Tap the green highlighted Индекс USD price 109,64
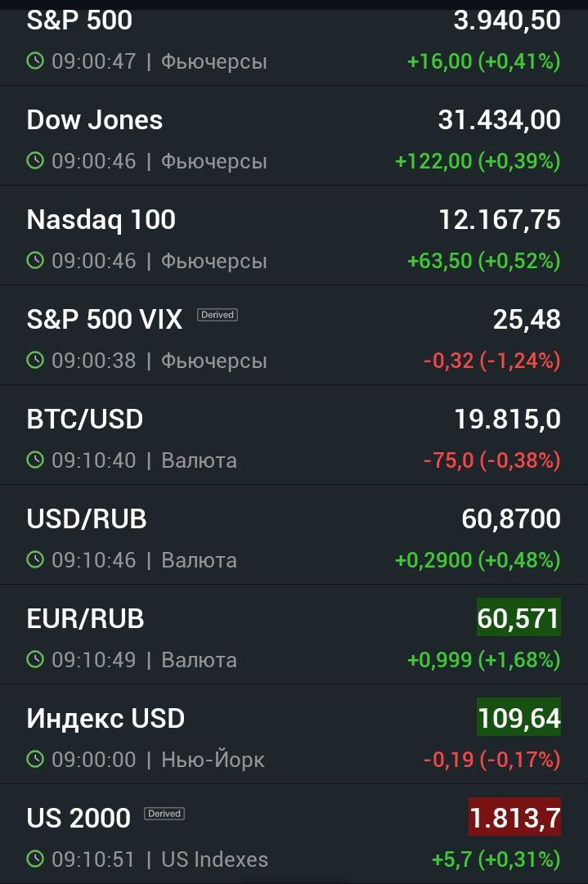588x884 pixels. pos(518,717)
